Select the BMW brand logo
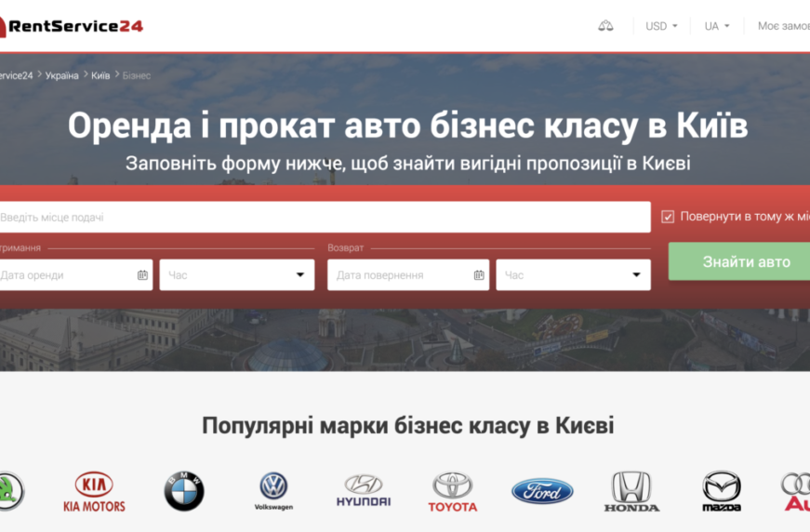 point(184,491)
